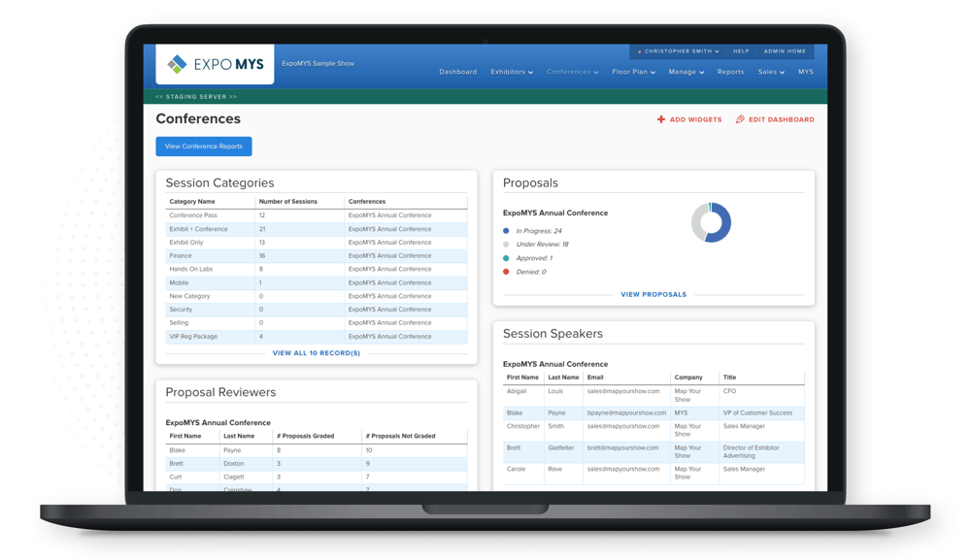This screenshot has height=560, width=971.
Task: Select Reports in the navigation bar
Action: pyautogui.click(x=730, y=72)
